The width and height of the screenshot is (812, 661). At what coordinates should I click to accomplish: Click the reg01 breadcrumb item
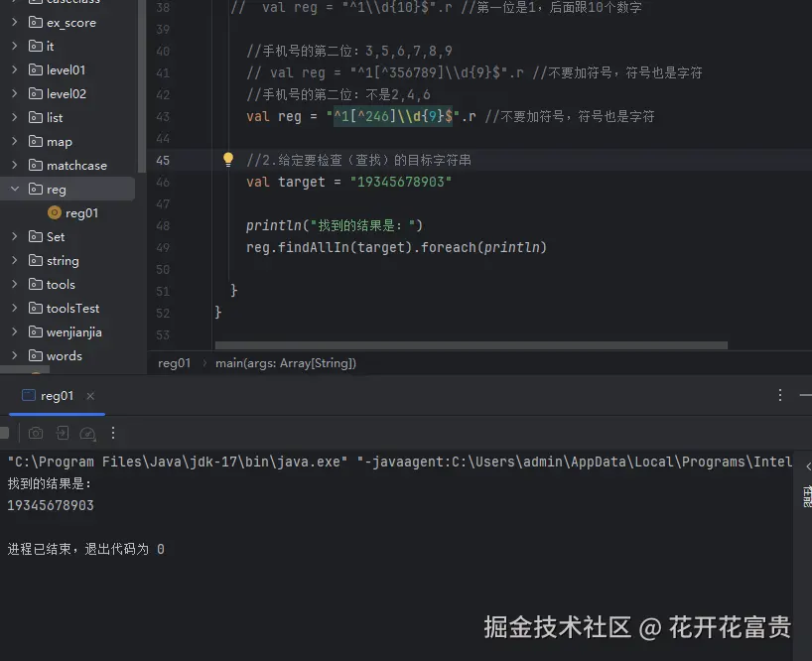click(x=174, y=363)
